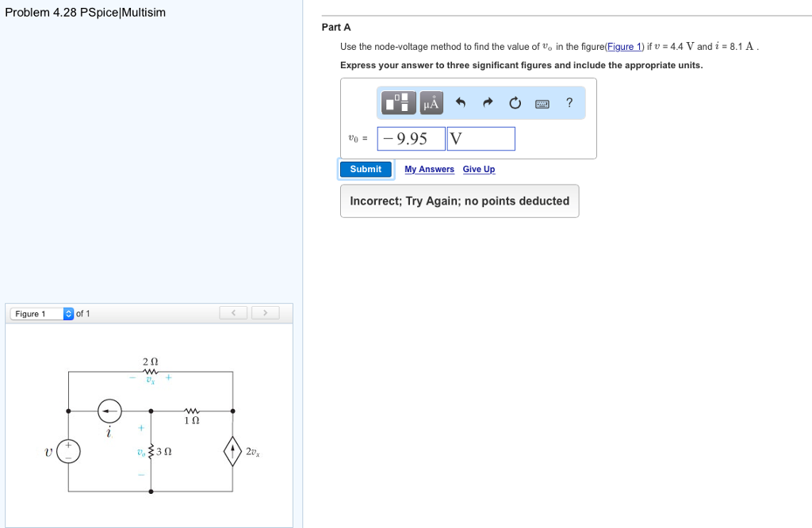
Task: Select the answer value field showing -9.95
Action: click(412, 138)
